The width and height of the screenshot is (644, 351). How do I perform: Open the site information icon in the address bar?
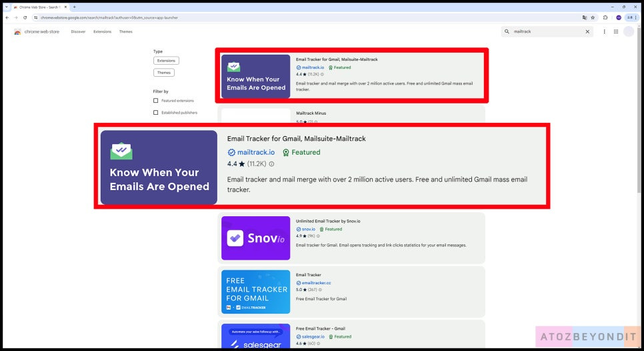pyautogui.click(x=36, y=17)
